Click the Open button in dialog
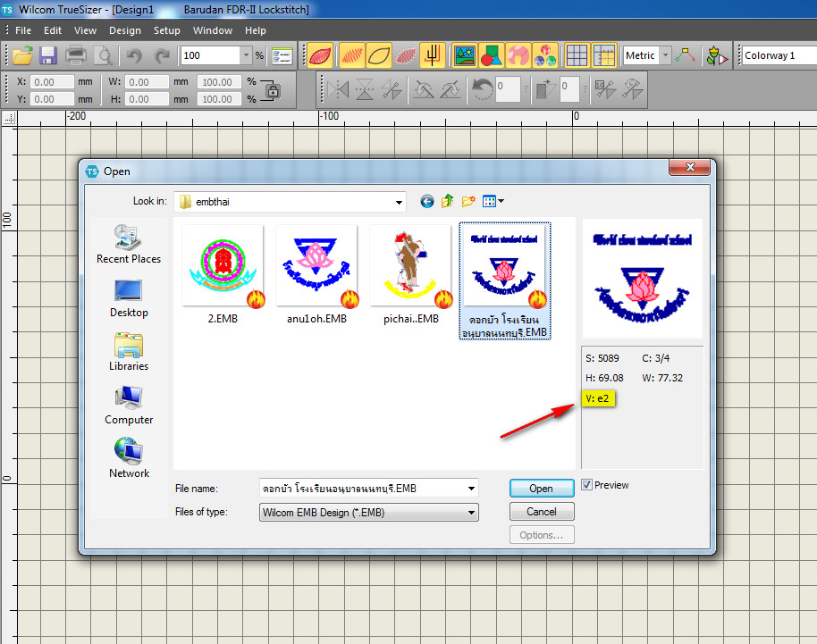The height and width of the screenshot is (644, 817). pos(542,489)
